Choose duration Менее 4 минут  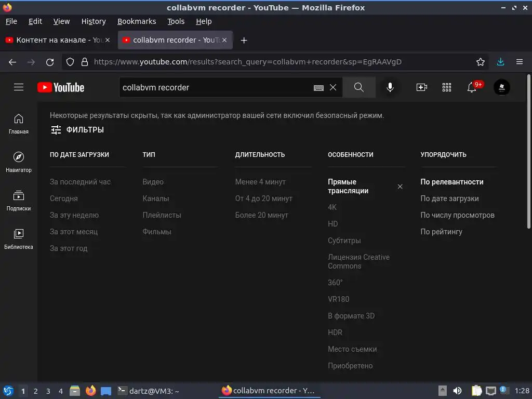[x=261, y=182]
